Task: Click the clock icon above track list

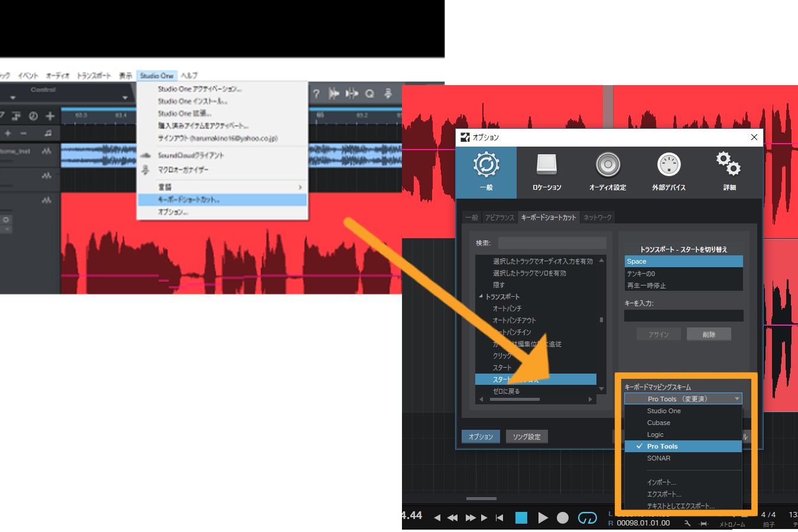Action: [x=33, y=116]
